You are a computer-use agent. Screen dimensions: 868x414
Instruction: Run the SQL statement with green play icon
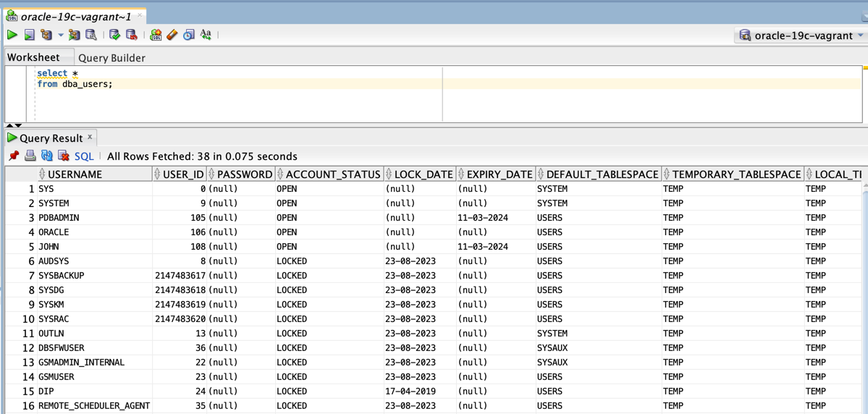pos(12,35)
